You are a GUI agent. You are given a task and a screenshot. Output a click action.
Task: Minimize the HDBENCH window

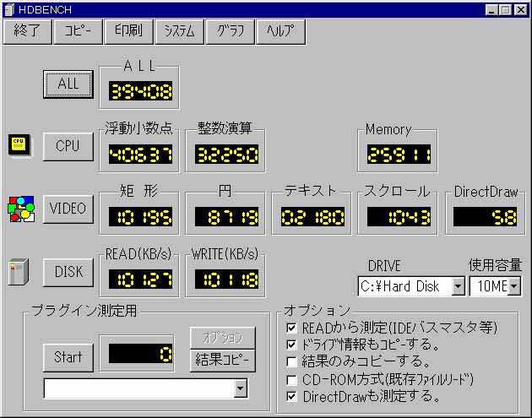[x=491, y=10]
